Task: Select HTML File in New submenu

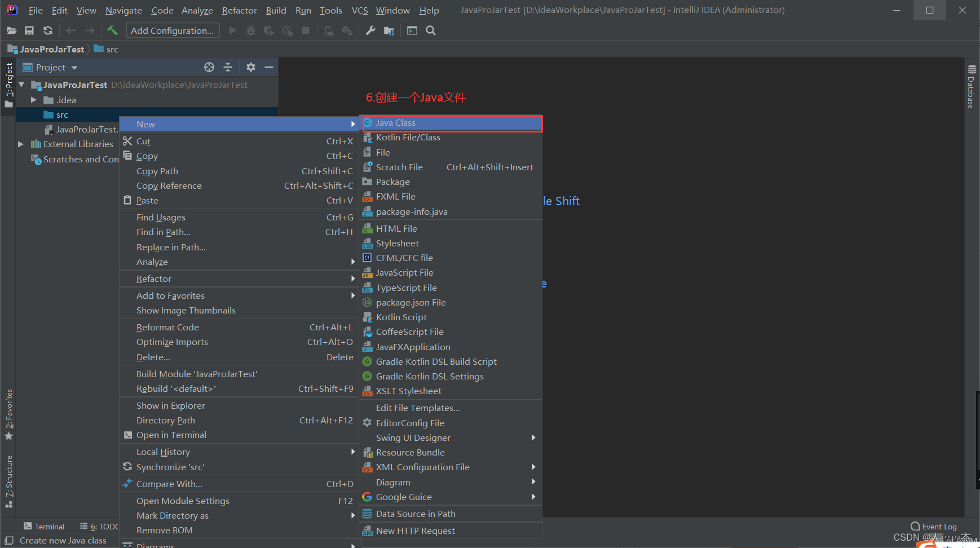Action: click(x=451, y=228)
